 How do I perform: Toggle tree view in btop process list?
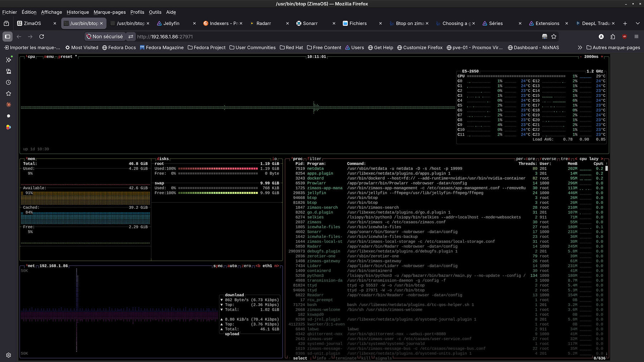click(566, 159)
